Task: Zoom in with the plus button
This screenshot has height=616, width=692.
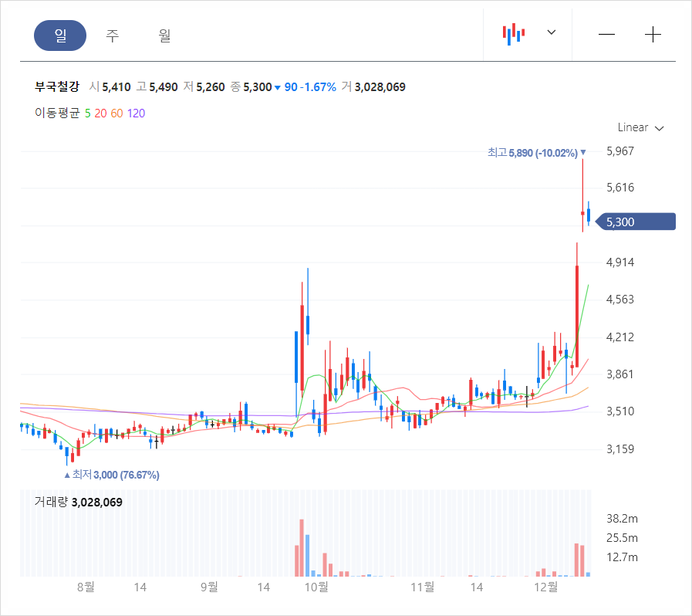Action: 653,35
